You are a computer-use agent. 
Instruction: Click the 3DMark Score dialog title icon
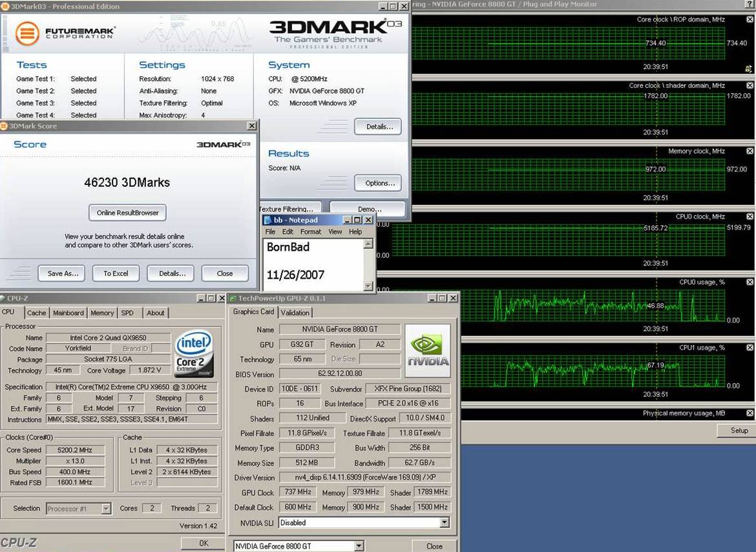pos(4,126)
